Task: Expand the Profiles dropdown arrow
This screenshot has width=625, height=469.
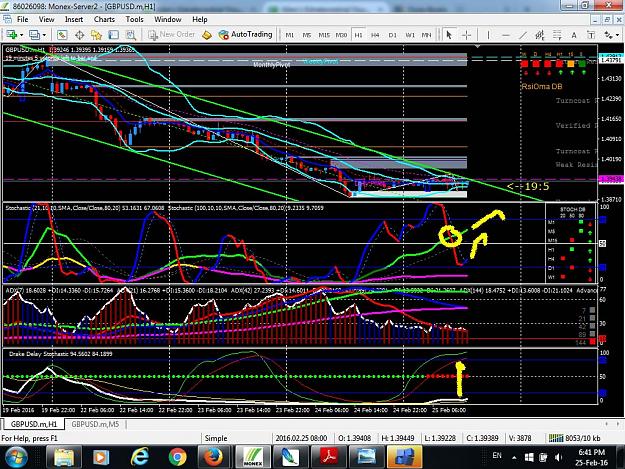Action: (x=44, y=35)
